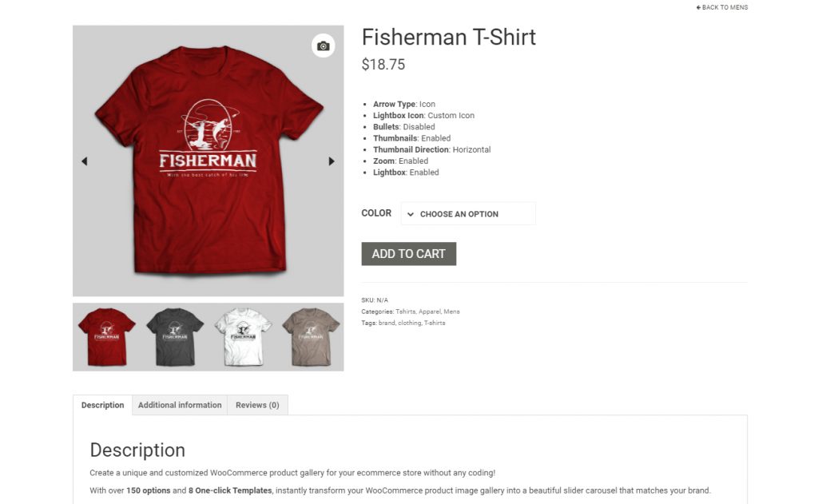The width and height of the screenshot is (818, 504).
Task: Open the Reviews (0) tab
Action: (x=257, y=405)
